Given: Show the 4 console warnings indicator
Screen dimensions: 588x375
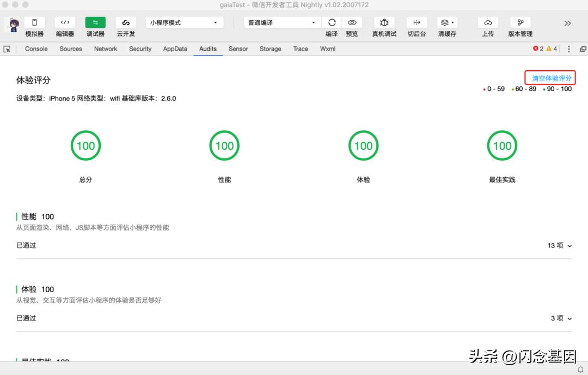Looking at the screenshot, I should click(x=550, y=49).
